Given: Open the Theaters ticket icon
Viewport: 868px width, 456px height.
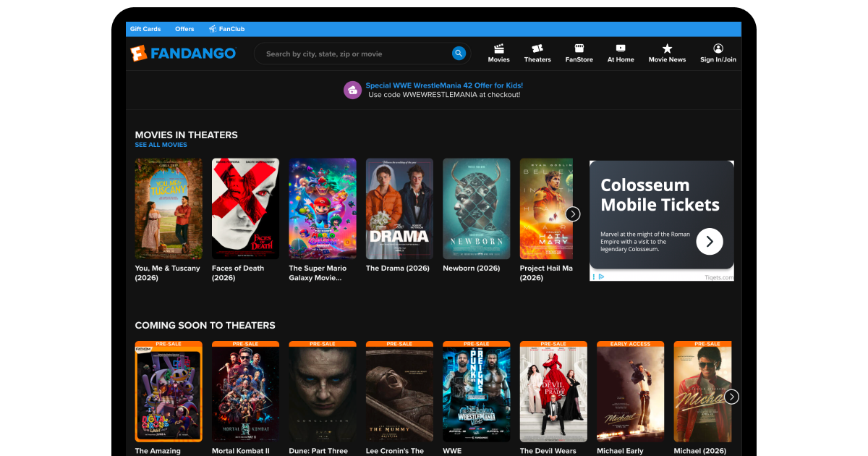Looking at the screenshot, I should point(537,48).
